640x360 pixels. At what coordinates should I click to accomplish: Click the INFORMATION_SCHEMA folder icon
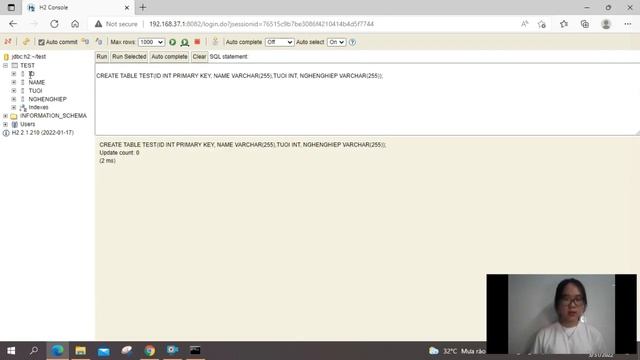pos(14,116)
